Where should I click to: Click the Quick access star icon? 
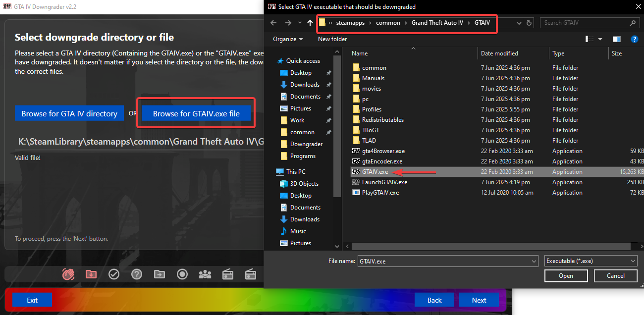point(281,61)
